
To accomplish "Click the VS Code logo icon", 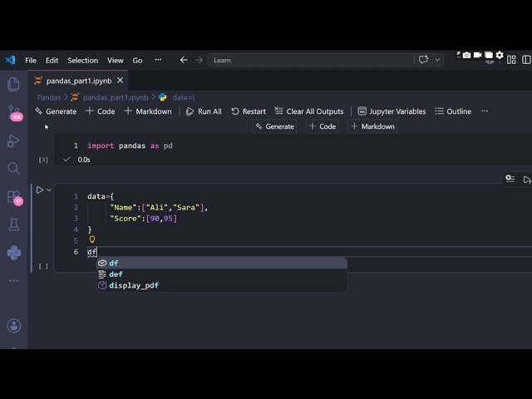I will (11, 60).
